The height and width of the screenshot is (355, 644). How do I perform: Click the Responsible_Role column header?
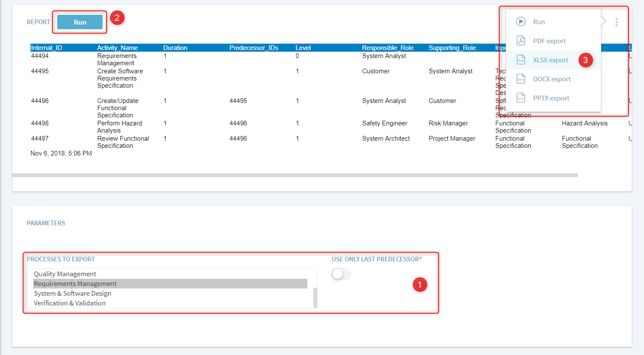(x=388, y=48)
